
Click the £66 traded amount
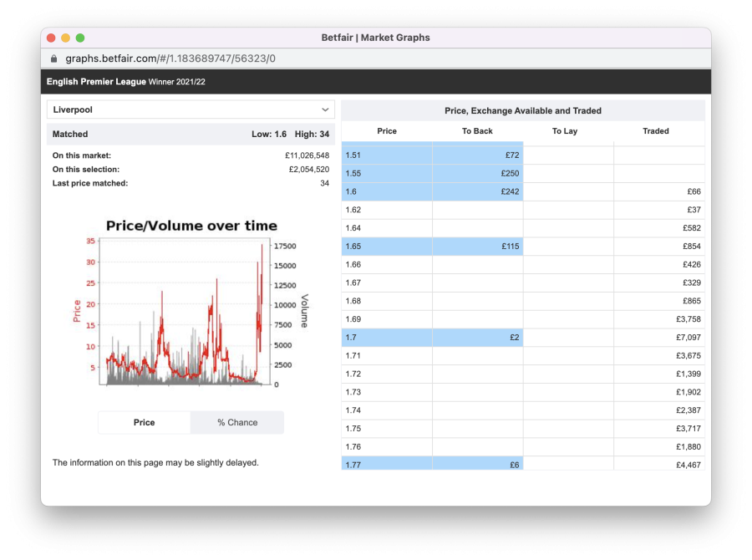point(694,191)
